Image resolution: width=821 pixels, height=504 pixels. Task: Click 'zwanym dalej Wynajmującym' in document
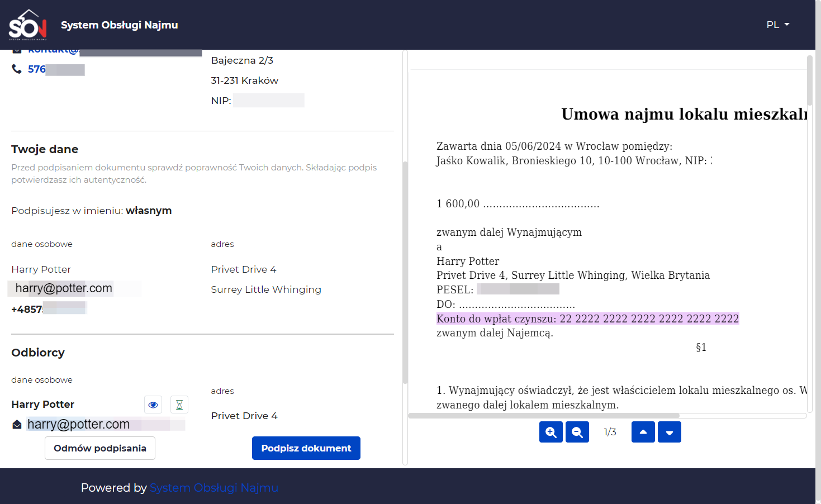click(509, 232)
